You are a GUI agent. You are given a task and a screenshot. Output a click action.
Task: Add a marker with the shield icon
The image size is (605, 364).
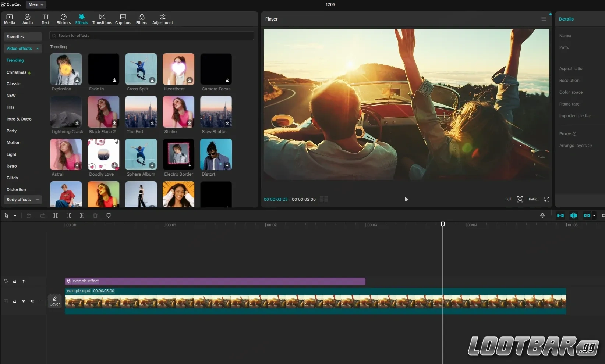point(109,215)
